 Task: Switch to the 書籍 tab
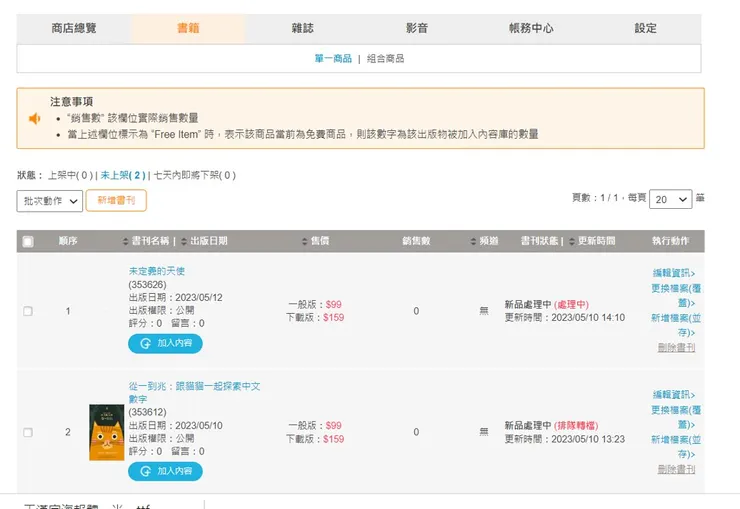(x=188, y=28)
